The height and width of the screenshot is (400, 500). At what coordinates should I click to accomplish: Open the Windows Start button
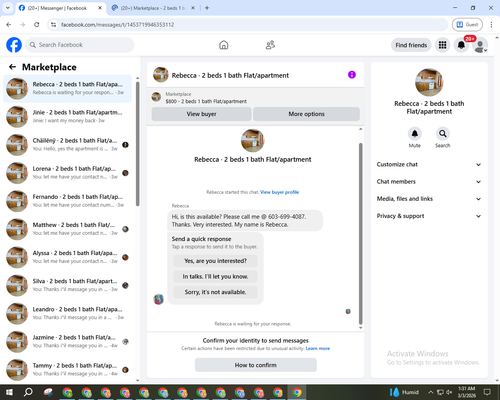pyautogui.click(x=9, y=392)
